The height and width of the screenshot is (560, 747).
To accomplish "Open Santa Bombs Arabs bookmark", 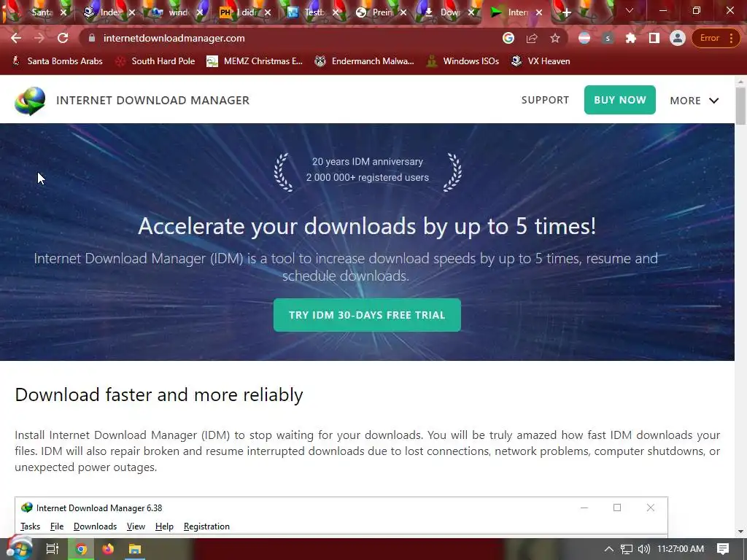I will coord(57,61).
